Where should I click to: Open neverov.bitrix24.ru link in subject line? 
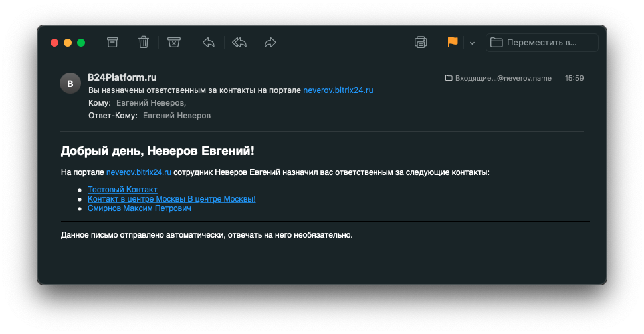[338, 90]
